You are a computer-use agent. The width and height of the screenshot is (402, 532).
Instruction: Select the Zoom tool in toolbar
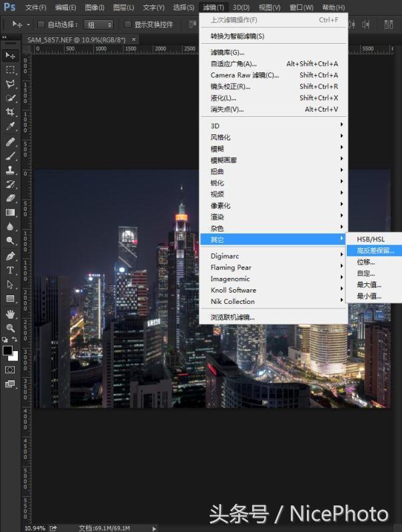point(10,328)
